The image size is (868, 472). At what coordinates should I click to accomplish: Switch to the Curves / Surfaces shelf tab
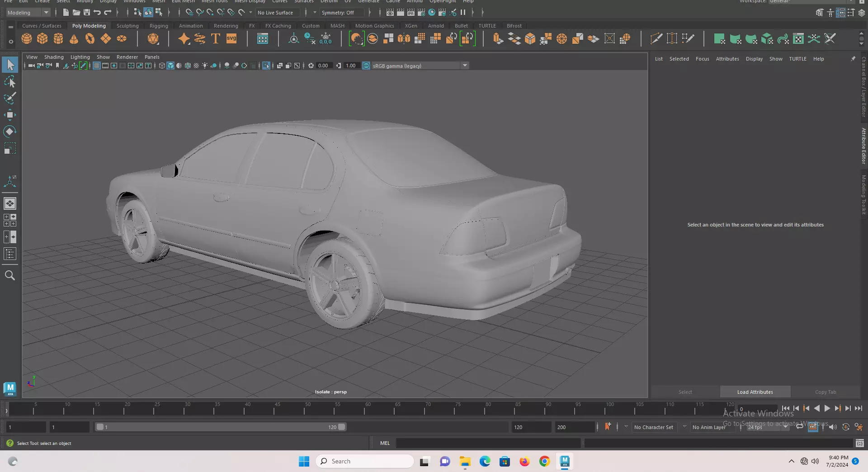coord(42,26)
